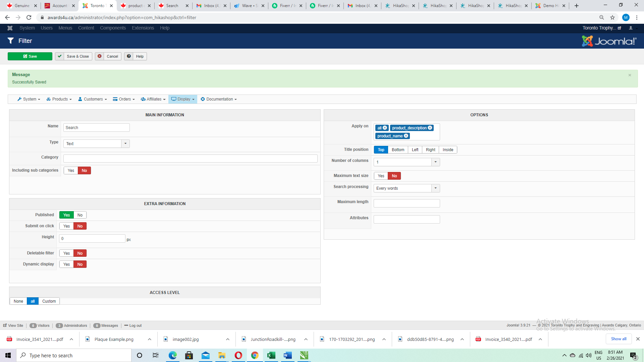
Task: Select Custom access level
Action: 49,301
